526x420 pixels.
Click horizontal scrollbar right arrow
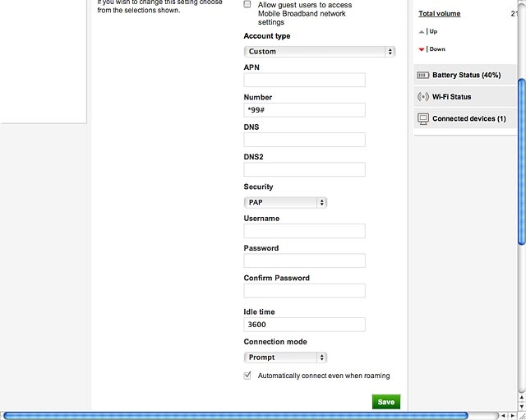[512, 416]
